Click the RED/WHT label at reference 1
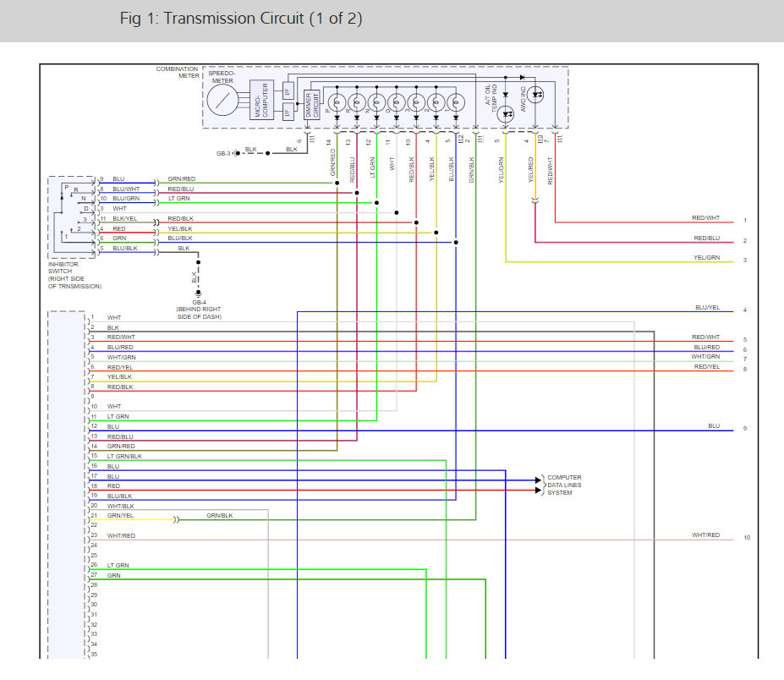This screenshot has width=784, height=680. pos(706,218)
